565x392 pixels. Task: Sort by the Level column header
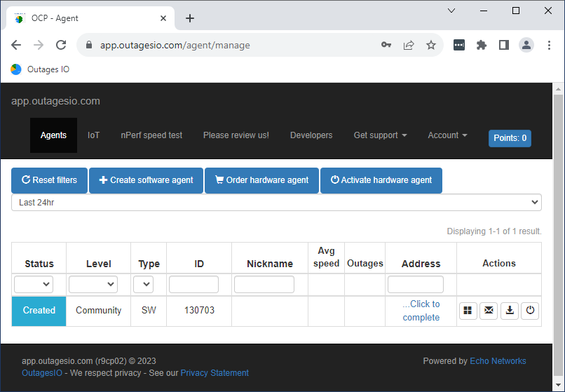98,264
